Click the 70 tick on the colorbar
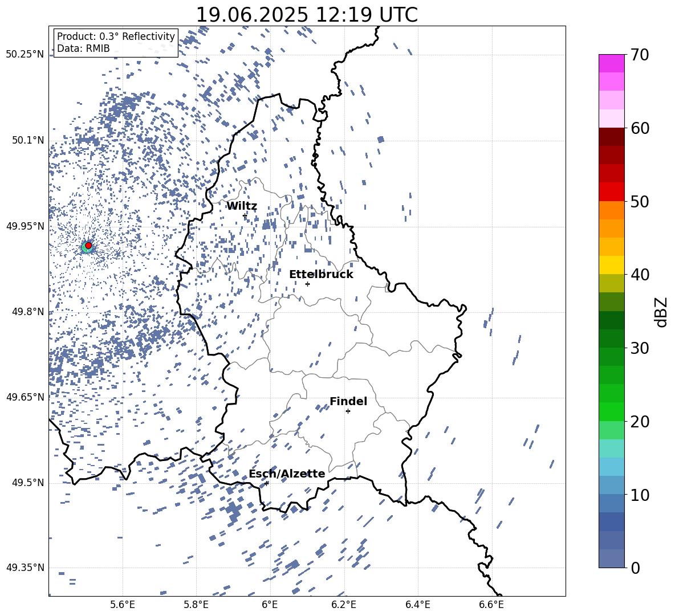This screenshot has height=616, width=675. pyautogui.click(x=639, y=55)
